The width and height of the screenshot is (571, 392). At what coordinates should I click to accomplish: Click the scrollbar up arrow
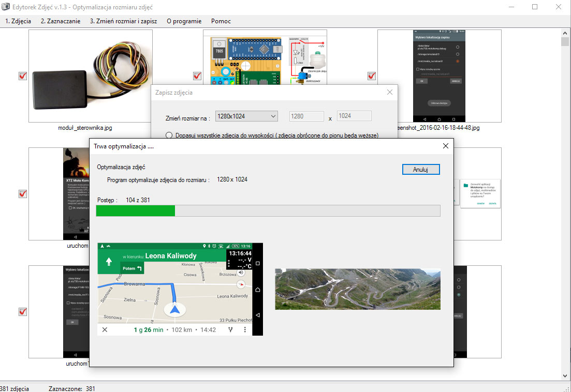(x=565, y=33)
